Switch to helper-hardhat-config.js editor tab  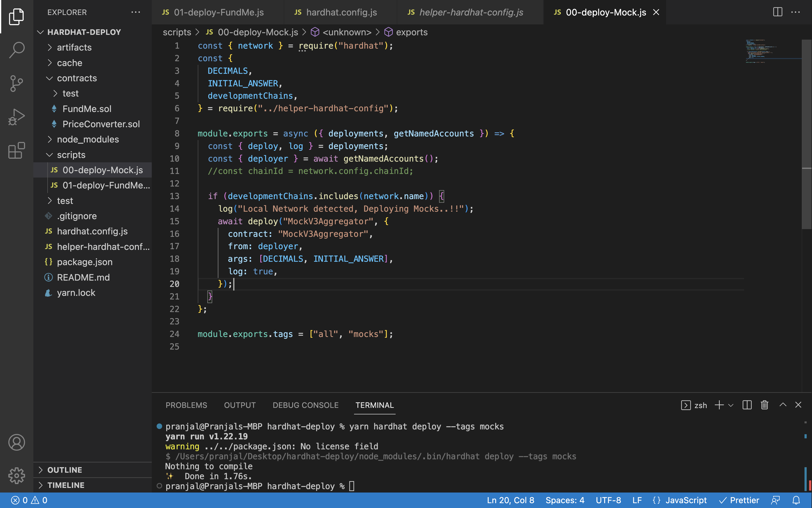point(470,12)
